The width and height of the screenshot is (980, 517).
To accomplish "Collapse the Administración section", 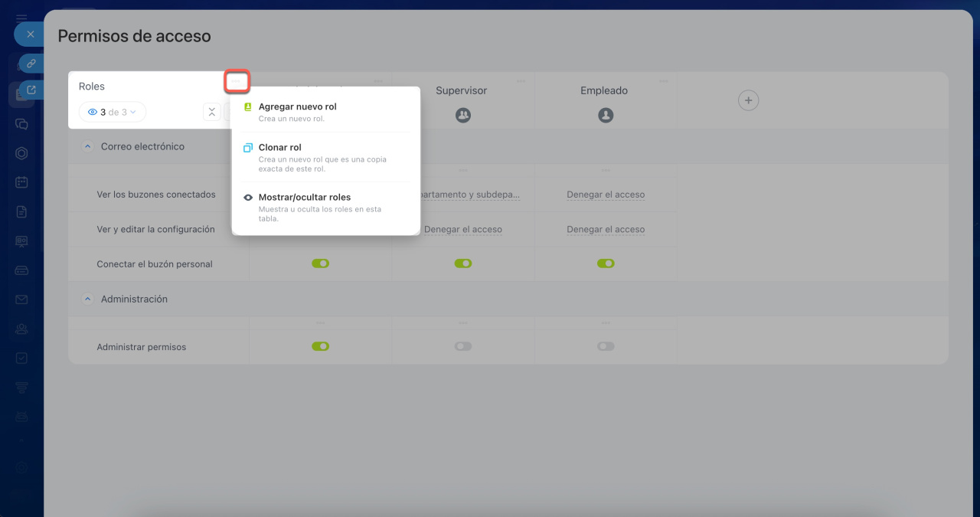I will coord(87,299).
